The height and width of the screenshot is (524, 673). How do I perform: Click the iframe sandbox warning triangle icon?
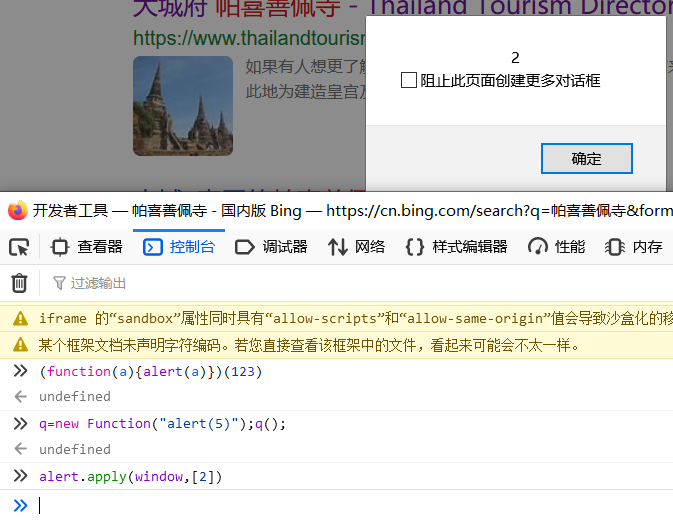(x=20, y=319)
